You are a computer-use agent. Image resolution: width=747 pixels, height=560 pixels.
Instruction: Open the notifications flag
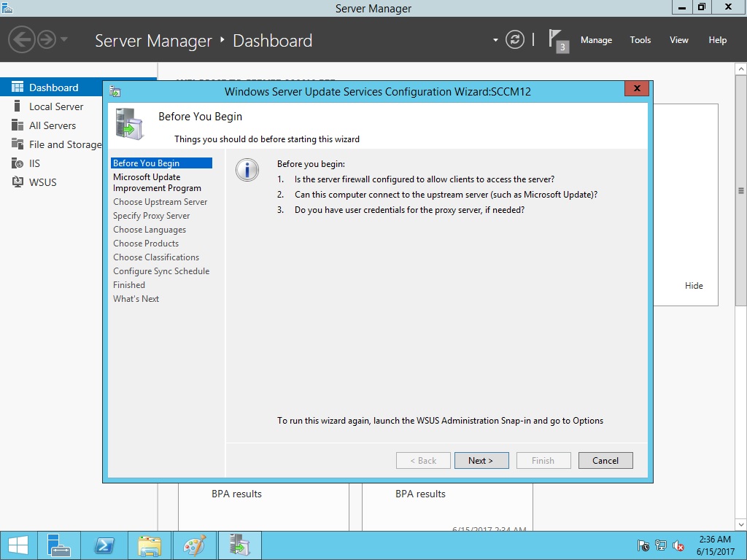[x=557, y=40]
